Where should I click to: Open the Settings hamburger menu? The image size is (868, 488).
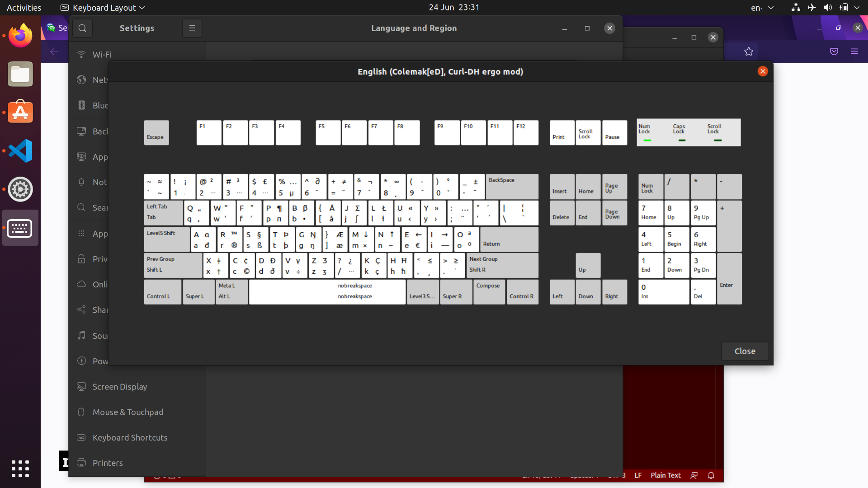pos(192,28)
